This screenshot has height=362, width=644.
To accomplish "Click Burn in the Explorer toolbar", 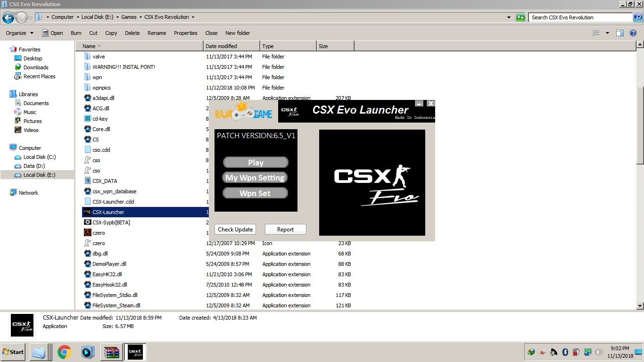I will click(x=76, y=33).
